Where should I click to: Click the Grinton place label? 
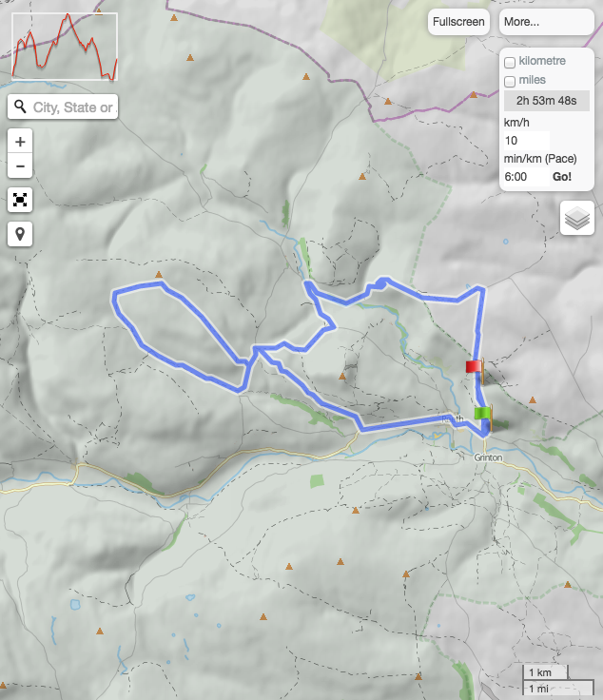(x=488, y=457)
